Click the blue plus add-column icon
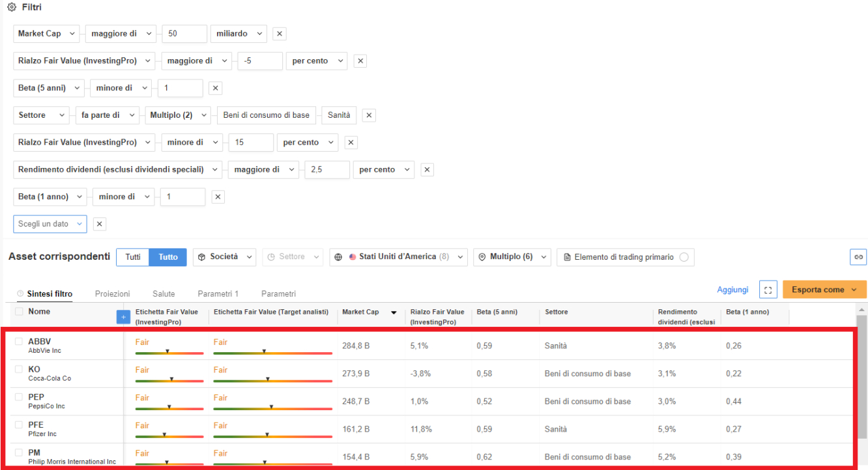The width and height of the screenshot is (868, 470). [123, 317]
